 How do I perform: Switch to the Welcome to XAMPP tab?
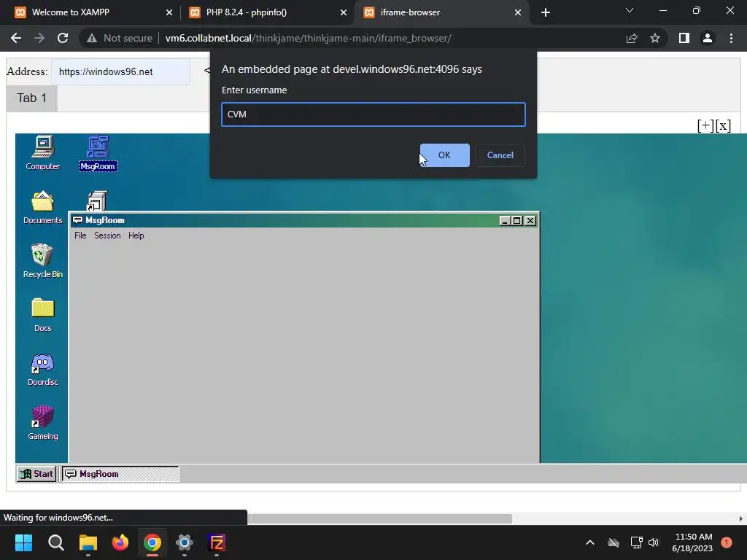pyautogui.click(x=93, y=12)
